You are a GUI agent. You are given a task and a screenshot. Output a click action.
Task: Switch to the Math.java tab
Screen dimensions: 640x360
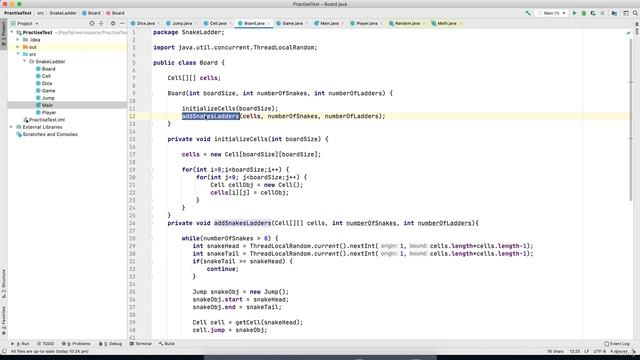[x=447, y=23]
